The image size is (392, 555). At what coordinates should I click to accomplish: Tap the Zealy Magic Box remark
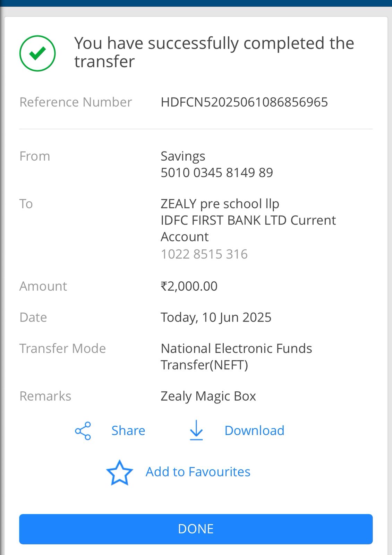point(208,396)
